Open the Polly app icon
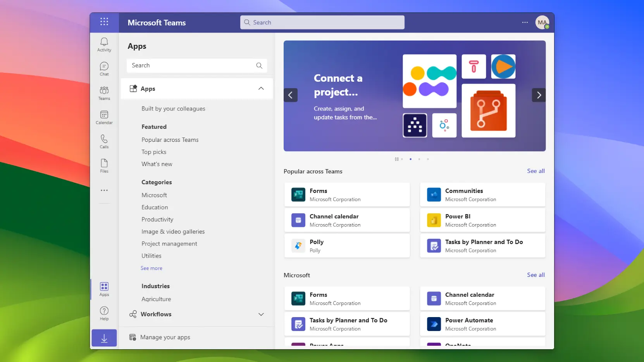The image size is (644, 362). 298,245
